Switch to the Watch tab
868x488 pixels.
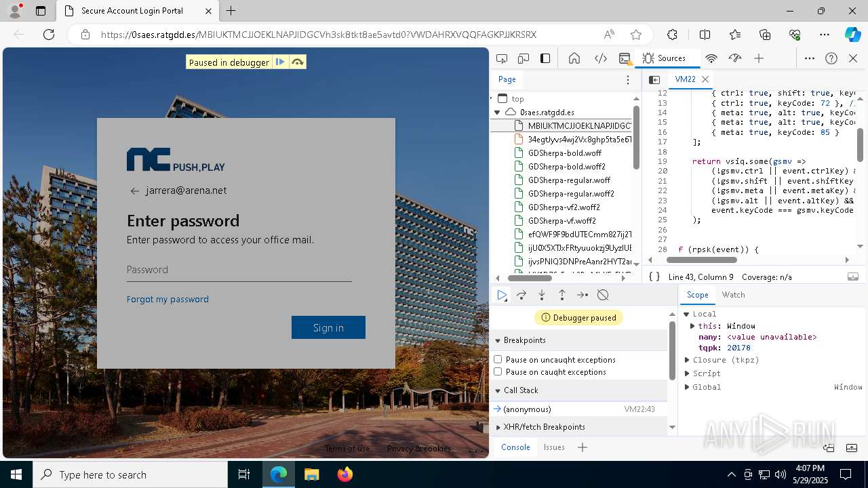[x=733, y=295]
